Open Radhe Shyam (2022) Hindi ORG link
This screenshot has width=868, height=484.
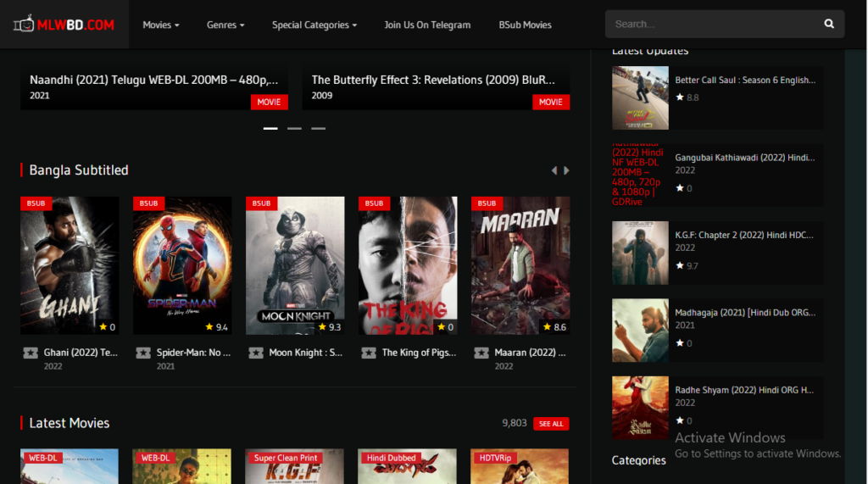744,391
